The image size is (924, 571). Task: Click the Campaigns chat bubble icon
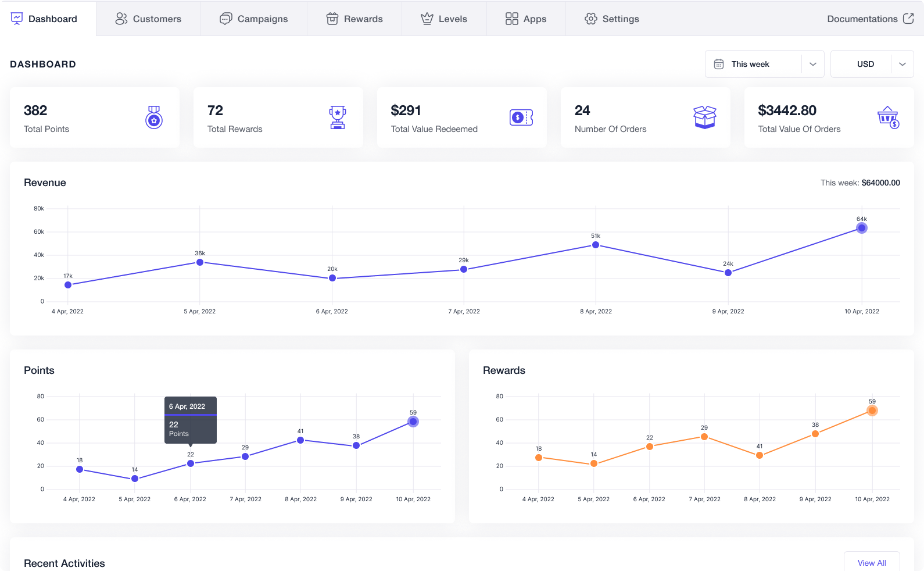pyautogui.click(x=225, y=19)
